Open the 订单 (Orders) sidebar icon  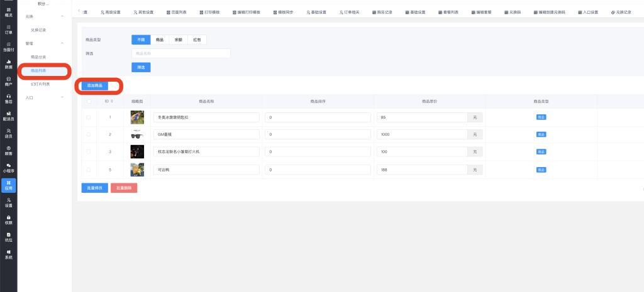tap(8, 30)
